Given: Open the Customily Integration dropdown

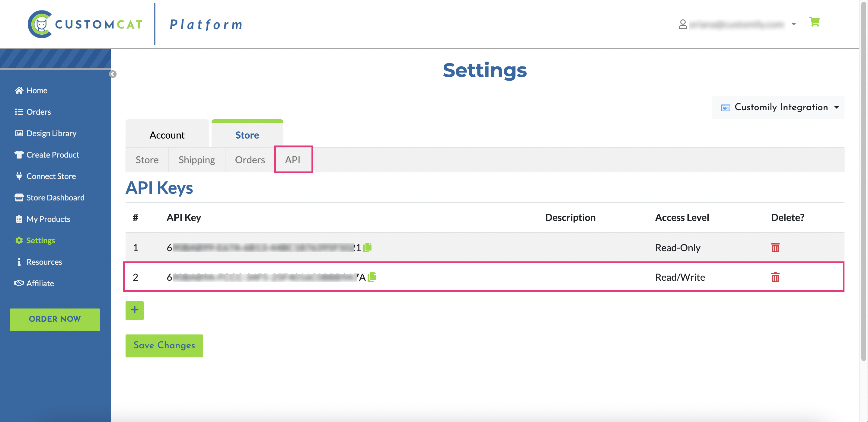Looking at the screenshot, I should 778,107.
